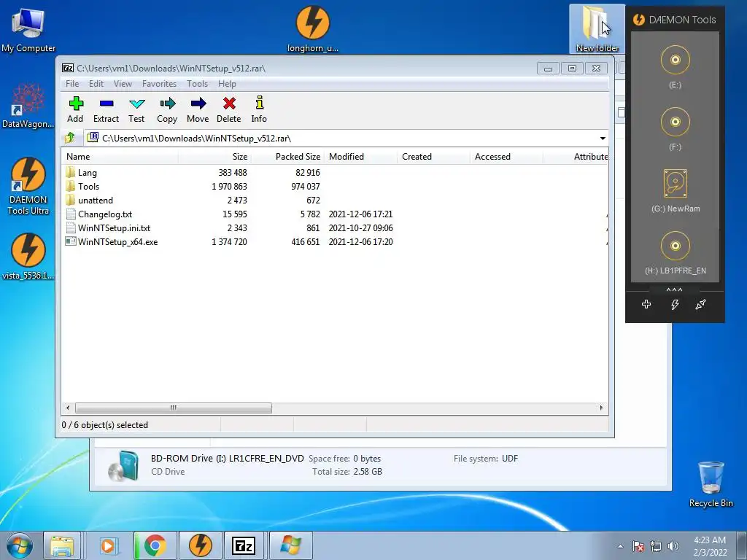Select the Lang folder row

(x=335, y=172)
